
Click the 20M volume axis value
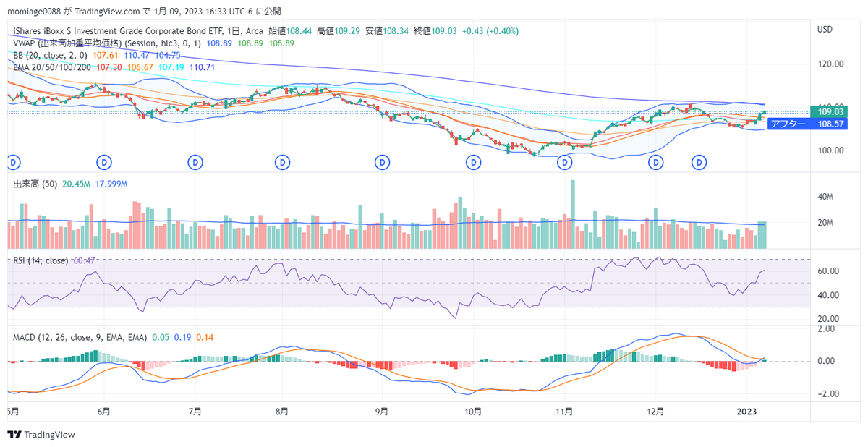coord(825,223)
